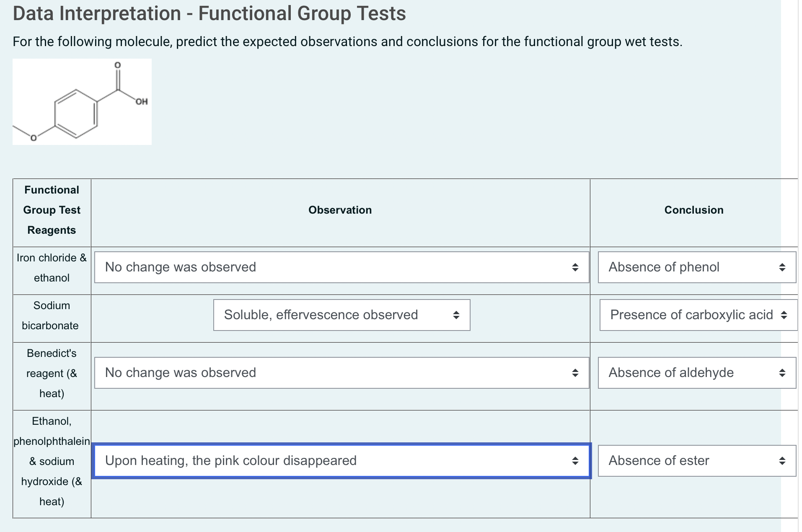Click the 'Data Interpretation - Functional Group Tests' heading
Image resolution: width=802 pixels, height=532 pixels.
[209, 13]
